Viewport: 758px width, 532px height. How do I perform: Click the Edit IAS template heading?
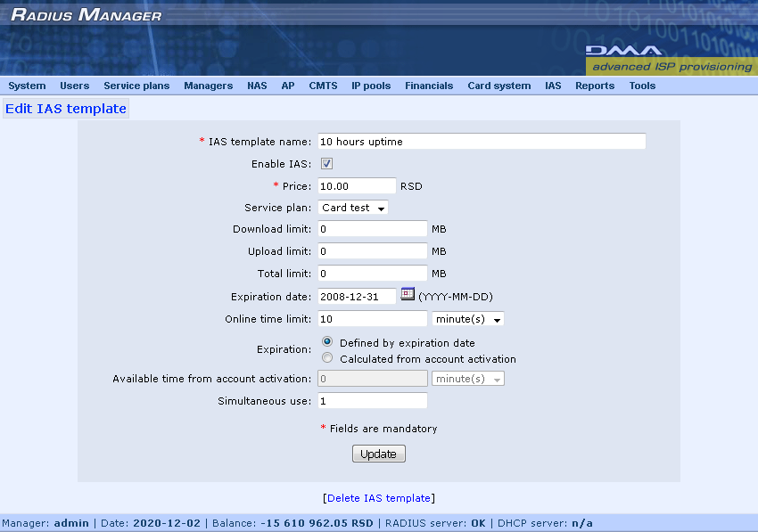(66, 109)
